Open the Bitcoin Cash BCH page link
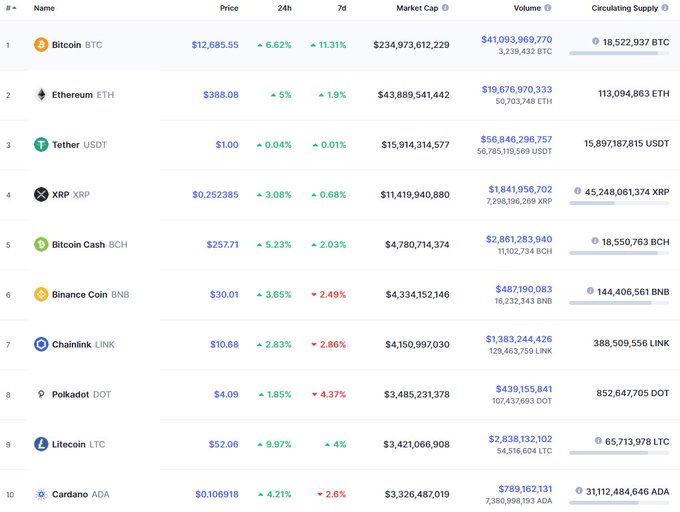 click(x=90, y=245)
